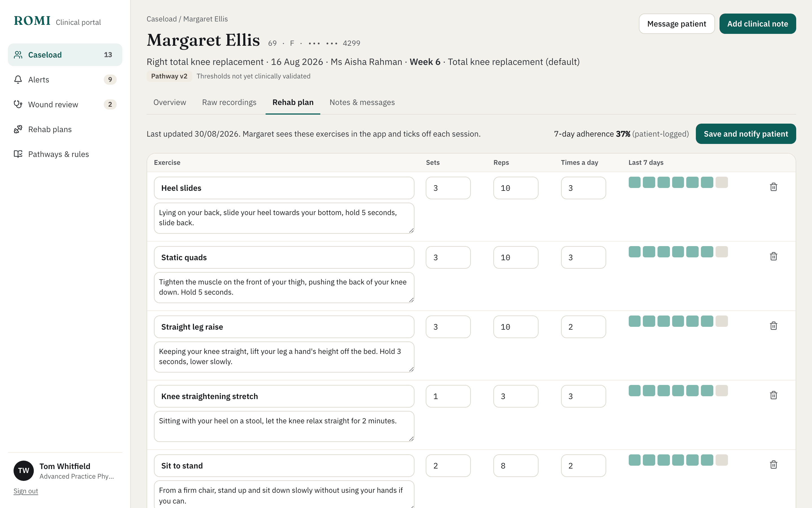Screen dimensions: 812x508
Task: Click the first green day square for Static quads
Action: click(x=634, y=252)
